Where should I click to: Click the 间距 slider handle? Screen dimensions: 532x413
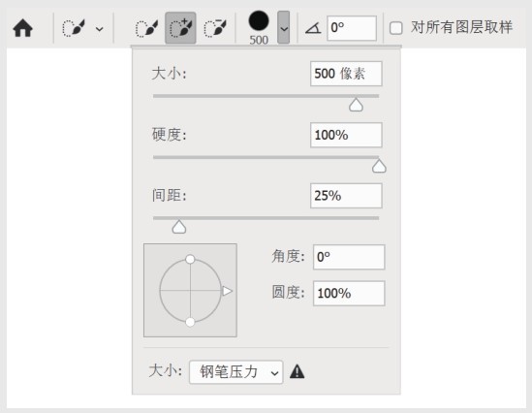coord(179,227)
